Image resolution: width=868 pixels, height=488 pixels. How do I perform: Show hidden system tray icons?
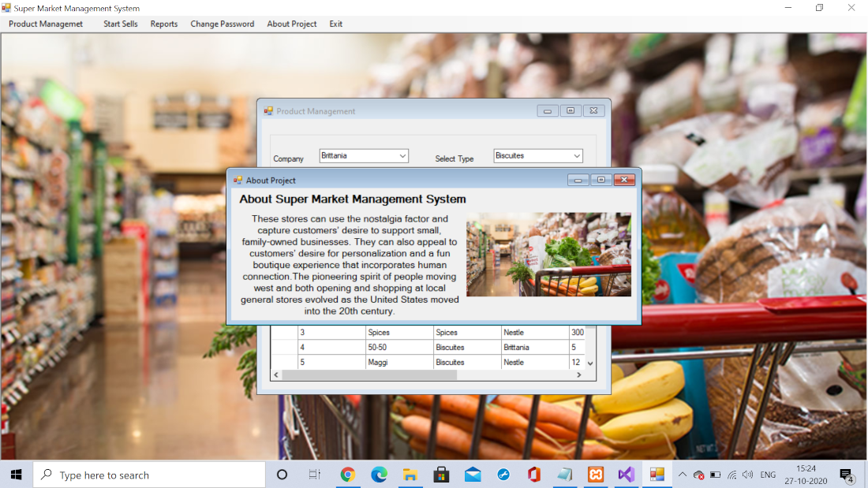click(x=683, y=475)
